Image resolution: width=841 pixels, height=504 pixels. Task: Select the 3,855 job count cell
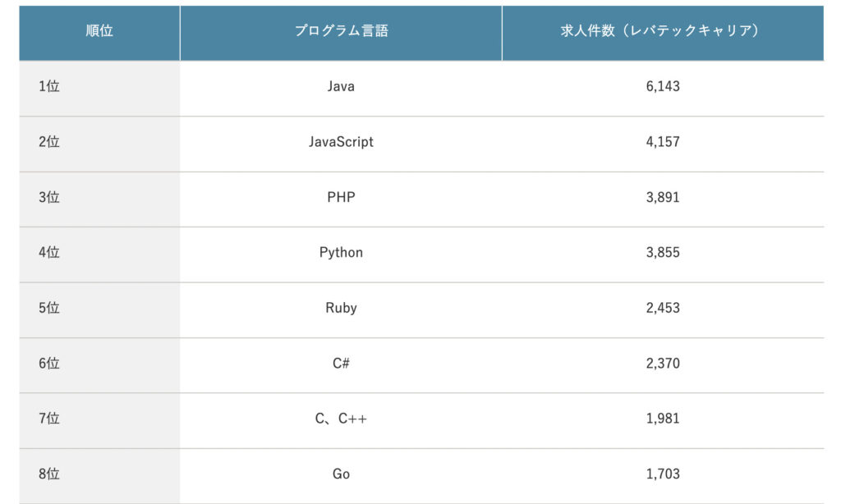click(x=663, y=253)
